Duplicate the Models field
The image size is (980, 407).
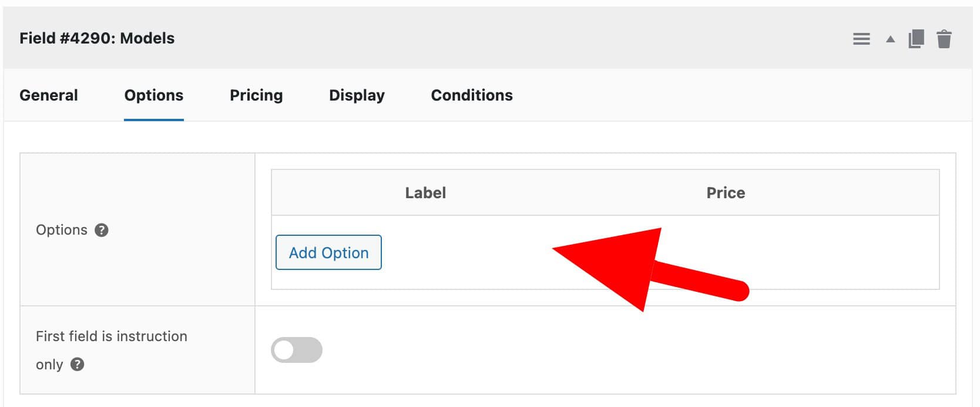pyautogui.click(x=916, y=39)
